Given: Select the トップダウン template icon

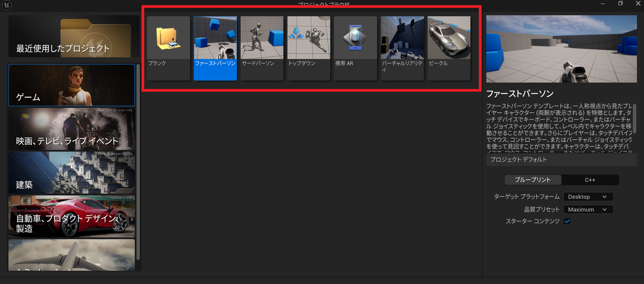Looking at the screenshot, I should click(x=309, y=48).
